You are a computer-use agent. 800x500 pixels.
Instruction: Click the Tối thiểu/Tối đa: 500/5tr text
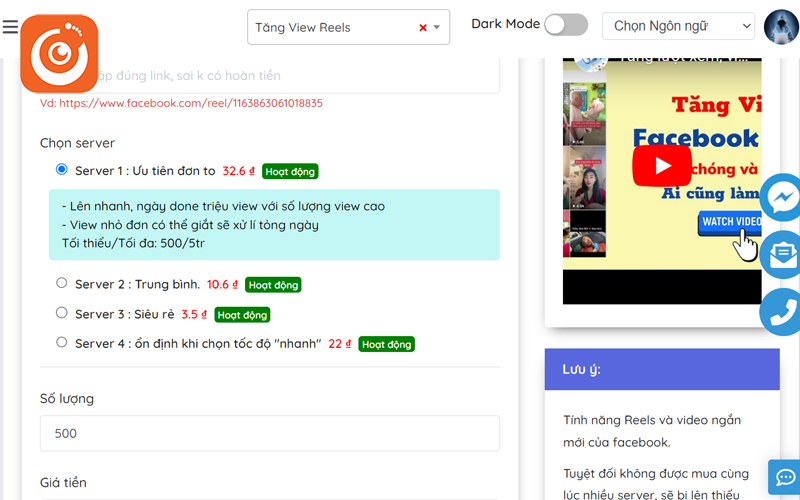tap(133, 243)
